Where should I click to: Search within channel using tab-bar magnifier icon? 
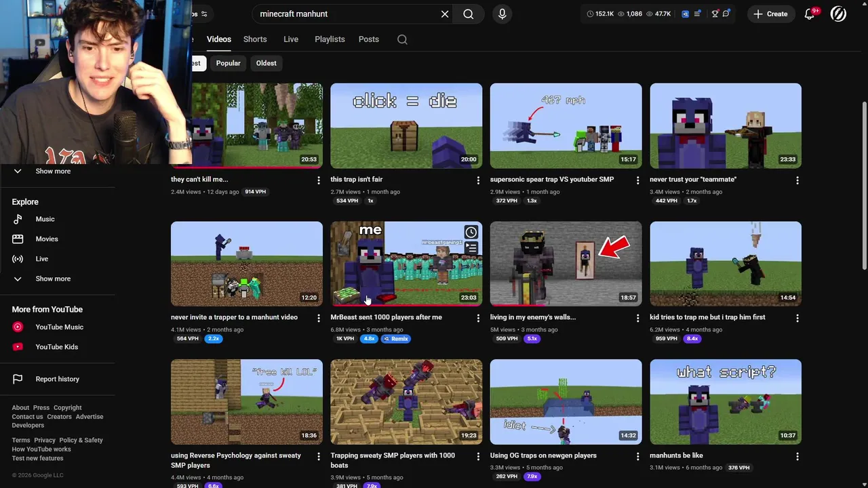402,39
